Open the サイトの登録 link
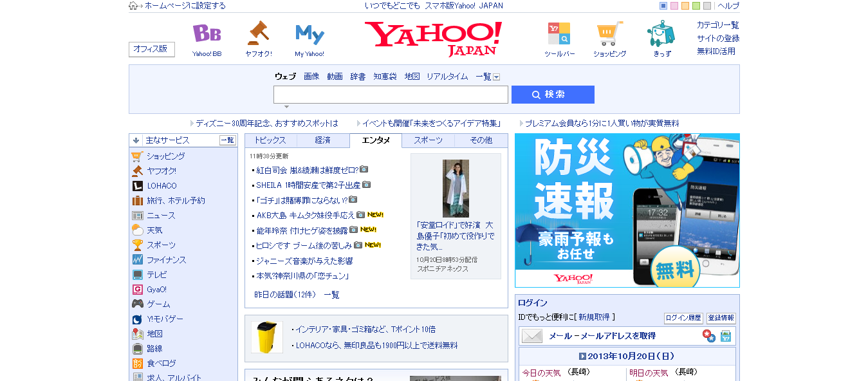 [718, 39]
